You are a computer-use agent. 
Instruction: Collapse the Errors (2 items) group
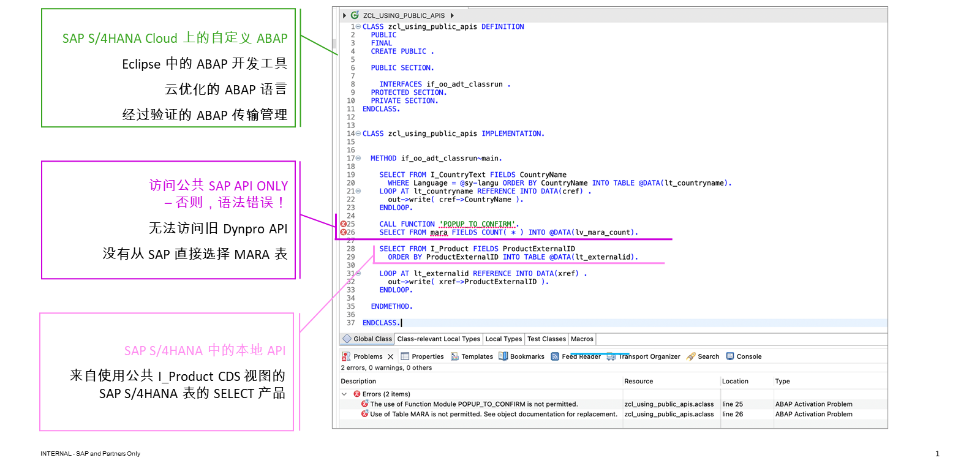coord(344,394)
